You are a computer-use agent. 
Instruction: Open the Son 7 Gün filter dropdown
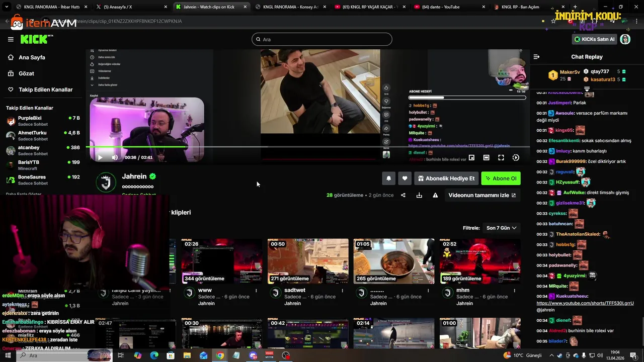pos(501,228)
